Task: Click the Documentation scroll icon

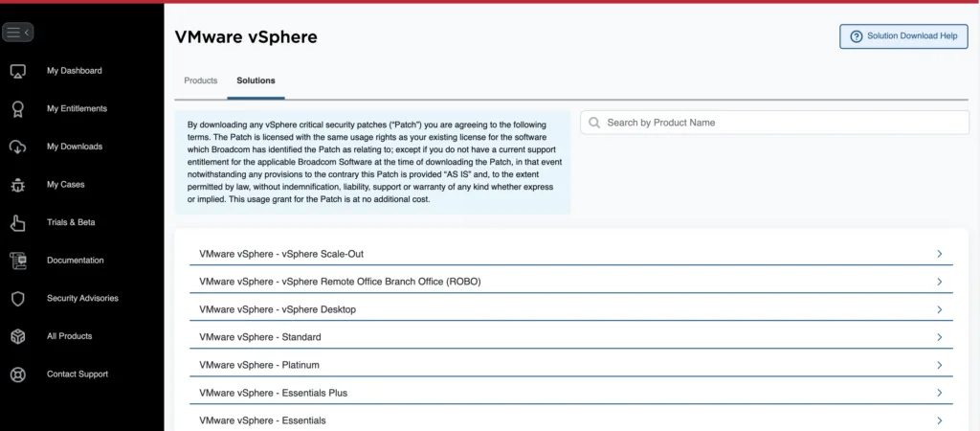Action: (18, 261)
